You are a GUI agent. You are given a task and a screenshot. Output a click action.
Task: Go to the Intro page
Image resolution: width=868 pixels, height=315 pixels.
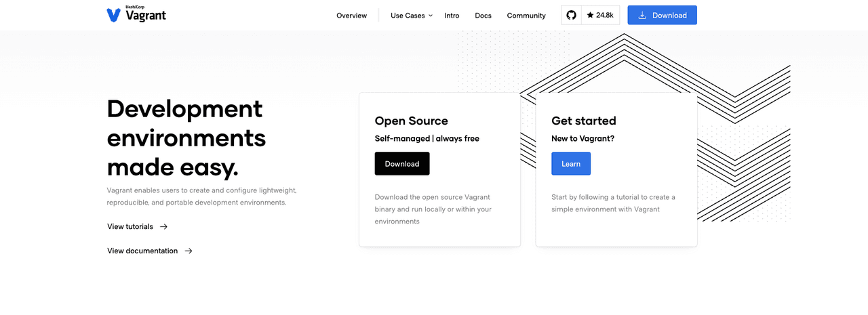tap(452, 16)
